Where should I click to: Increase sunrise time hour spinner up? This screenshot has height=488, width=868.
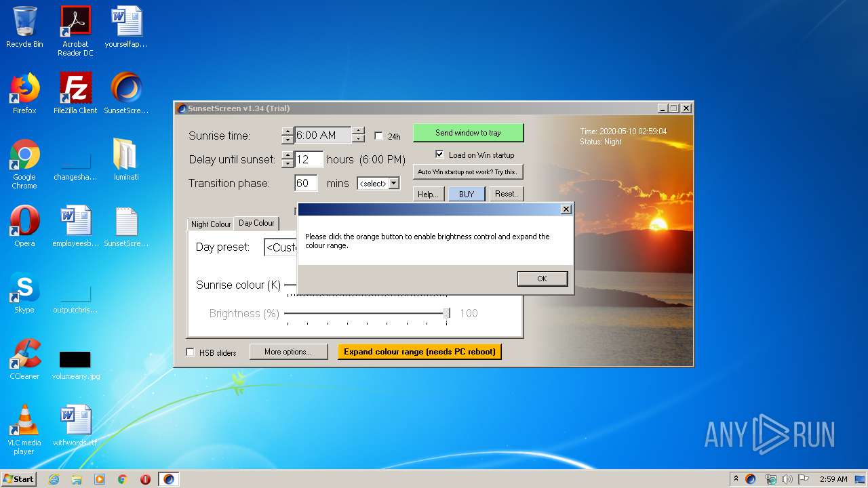pyautogui.click(x=288, y=131)
